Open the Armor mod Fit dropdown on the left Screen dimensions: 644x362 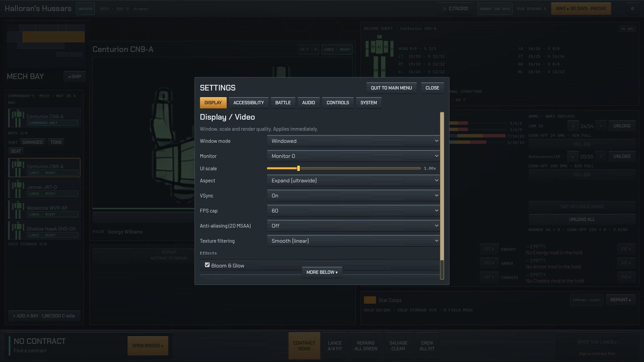[x=489, y=263]
